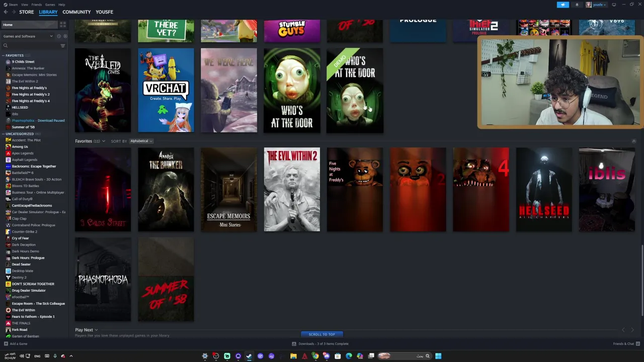Open the Help menu
This screenshot has height=362, width=644.
point(61,5)
